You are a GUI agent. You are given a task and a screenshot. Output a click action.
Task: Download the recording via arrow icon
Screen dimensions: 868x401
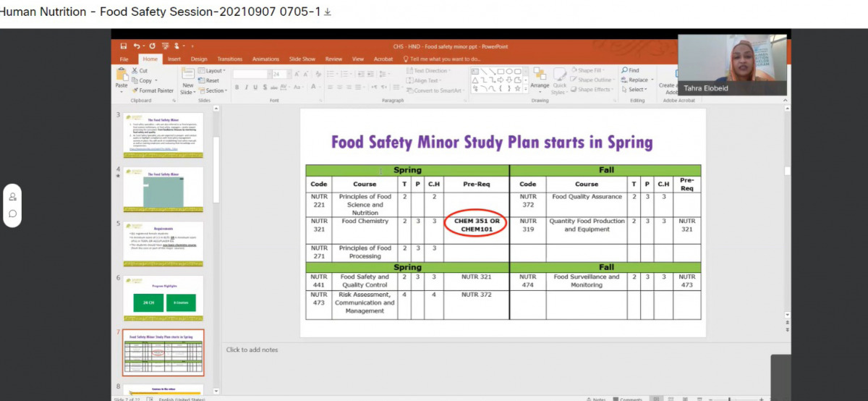click(x=328, y=12)
